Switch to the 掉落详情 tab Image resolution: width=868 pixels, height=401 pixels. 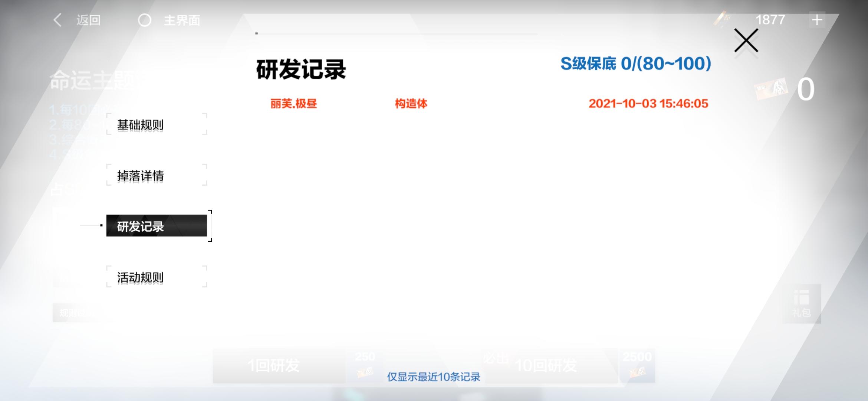pyautogui.click(x=156, y=175)
